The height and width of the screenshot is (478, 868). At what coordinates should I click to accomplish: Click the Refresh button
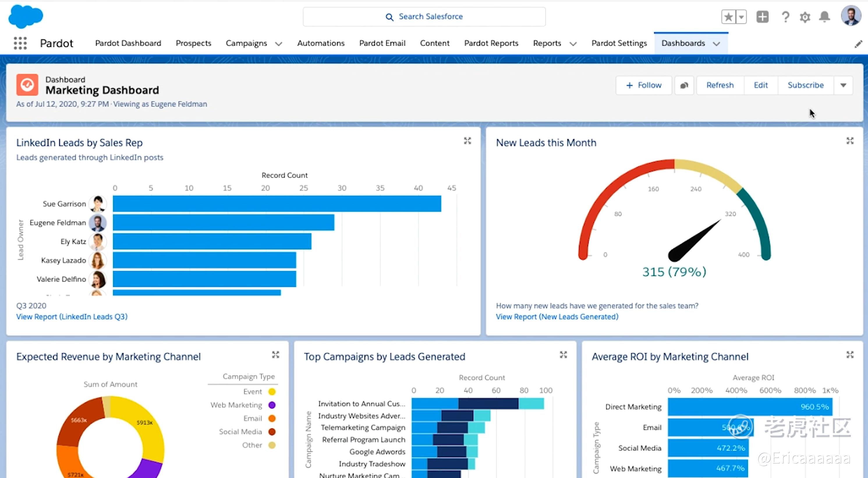click(x=720, y=85)
